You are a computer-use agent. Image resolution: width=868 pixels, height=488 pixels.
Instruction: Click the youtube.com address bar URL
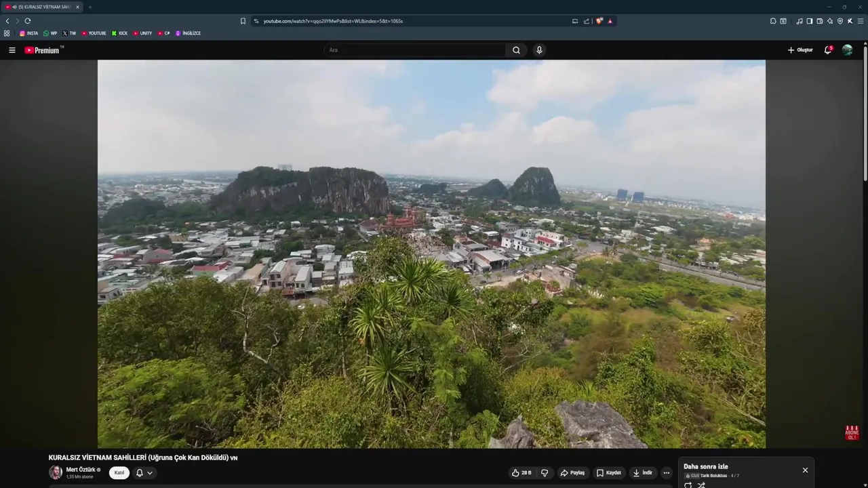coord(333,21)
